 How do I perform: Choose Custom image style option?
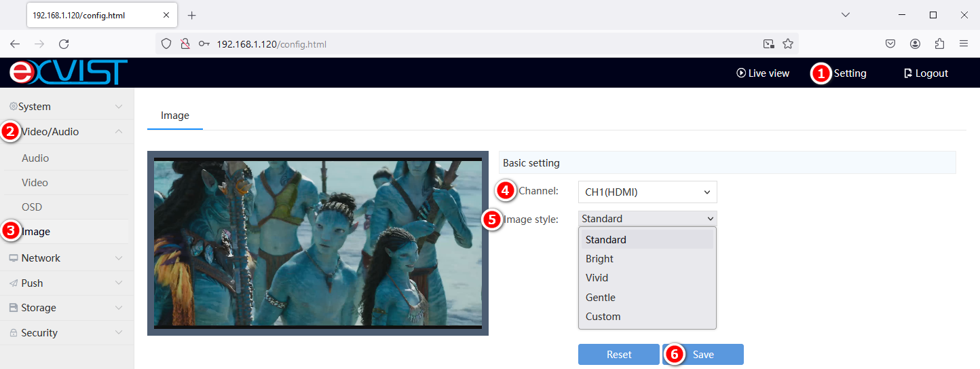click(647, 317)
